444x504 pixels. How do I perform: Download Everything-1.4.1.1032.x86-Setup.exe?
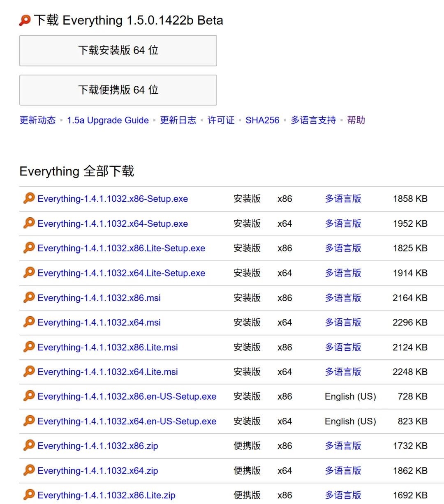click(x=113, y=199)
